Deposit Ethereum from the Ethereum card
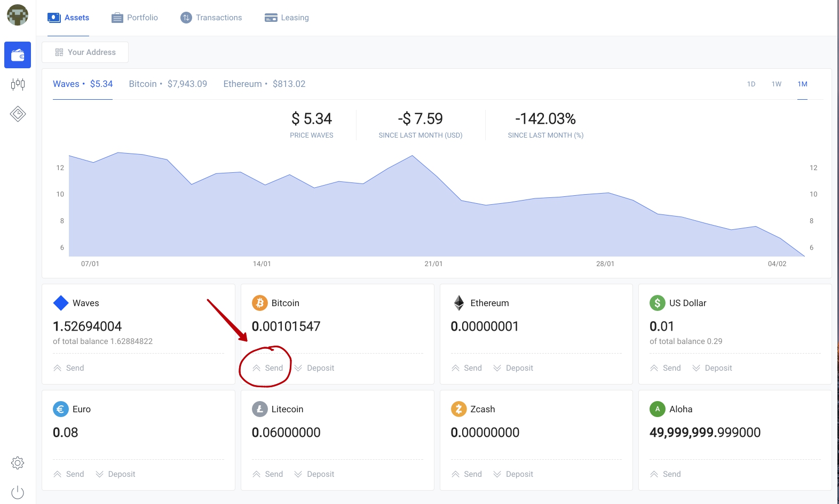This screenshot has width=839, height=504. tap(513, 368)
